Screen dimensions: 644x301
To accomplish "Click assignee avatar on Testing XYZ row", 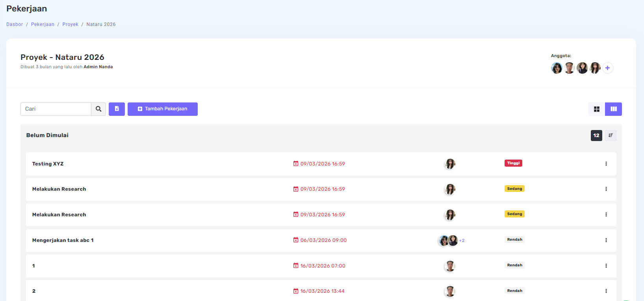I will [450, 164].
